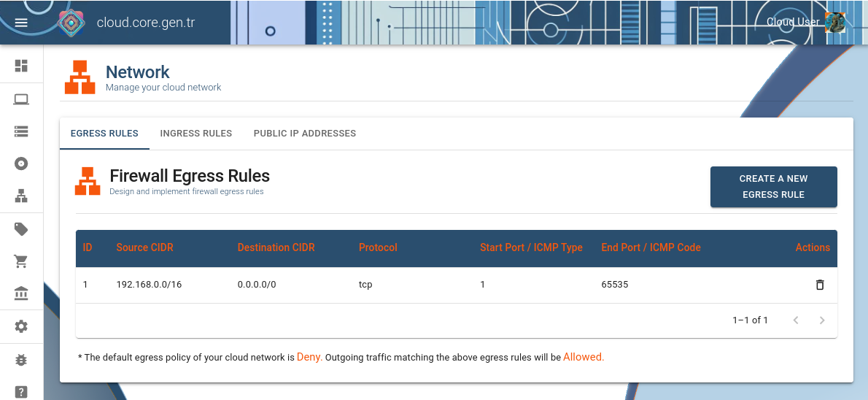Open the help question mark icon
868x400 pixels.
(x=21, y=392)
